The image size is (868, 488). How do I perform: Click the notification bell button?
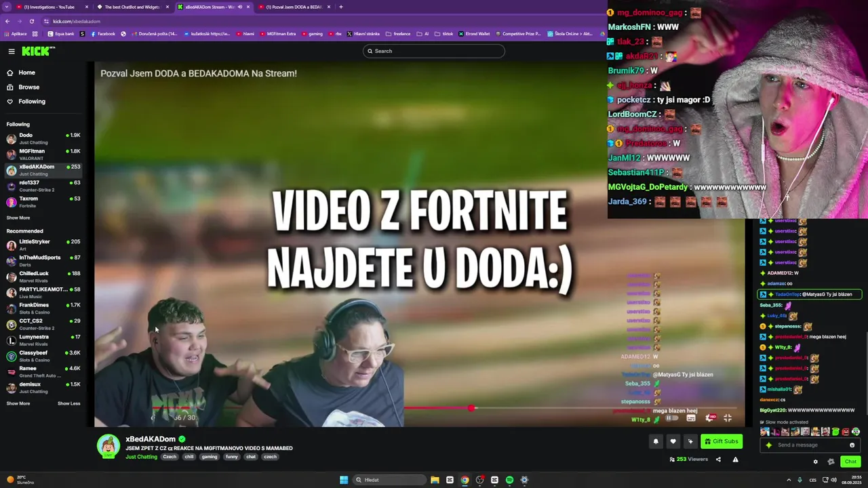click(656, 441)
